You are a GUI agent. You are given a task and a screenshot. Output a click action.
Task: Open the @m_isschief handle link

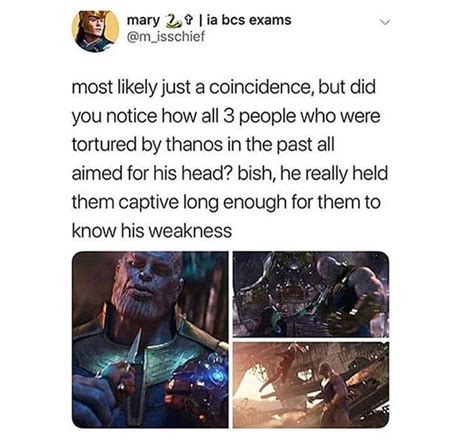coord(165,36)
